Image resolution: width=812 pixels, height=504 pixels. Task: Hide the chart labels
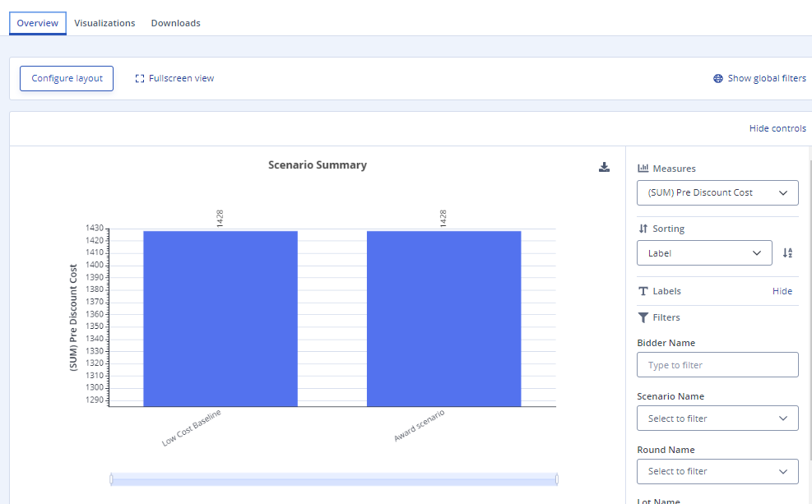coord(782,291)
